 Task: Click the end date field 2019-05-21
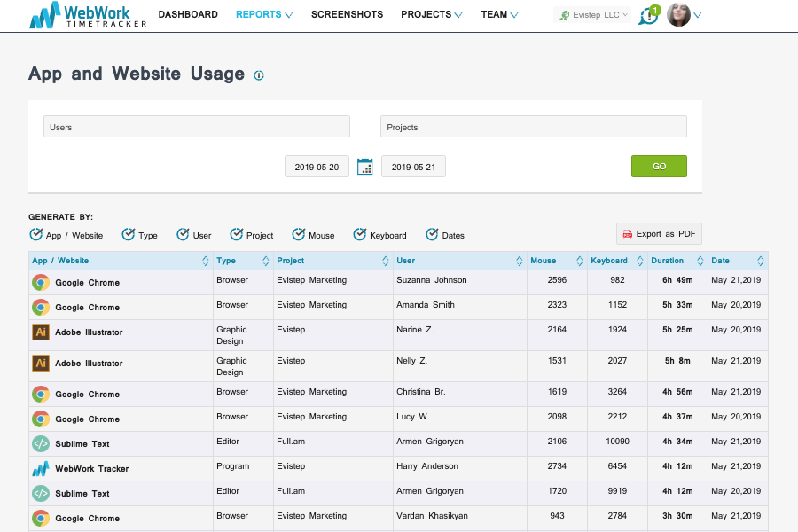click(413, 167)
